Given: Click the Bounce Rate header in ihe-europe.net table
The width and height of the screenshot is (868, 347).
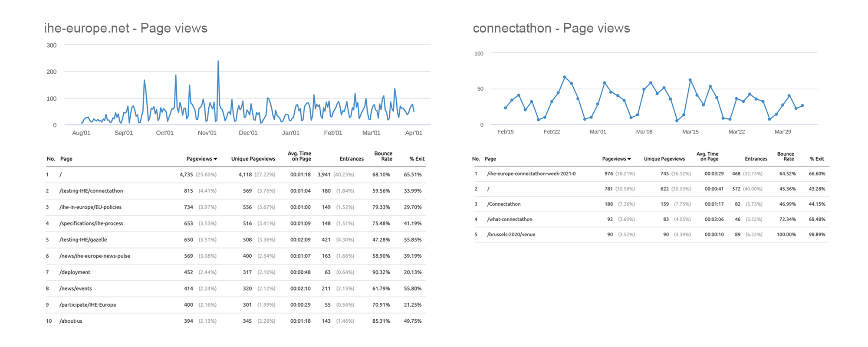Looking at the screenshot, I should pyautogui.click(x=383, y=156).
